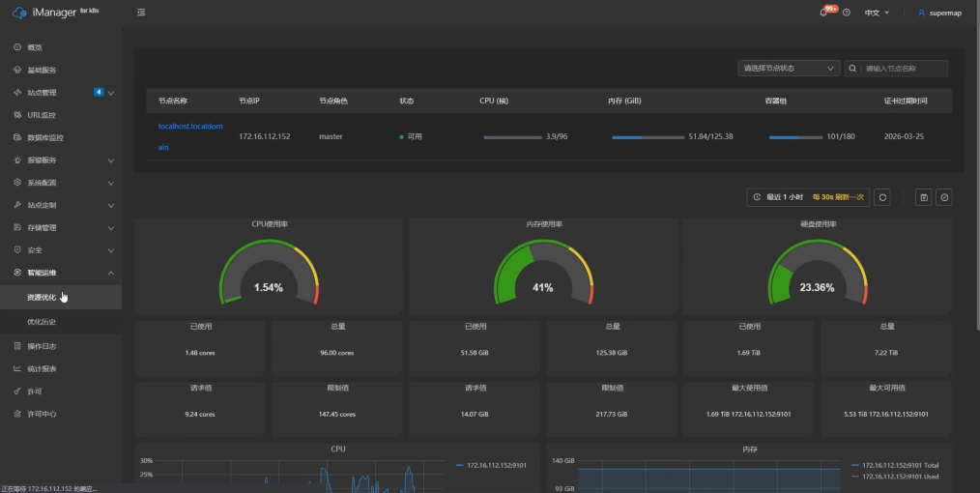This screenshot has height=493, width=980.
Task: Click the iManager cloud logo
Action: coord(19,13)
